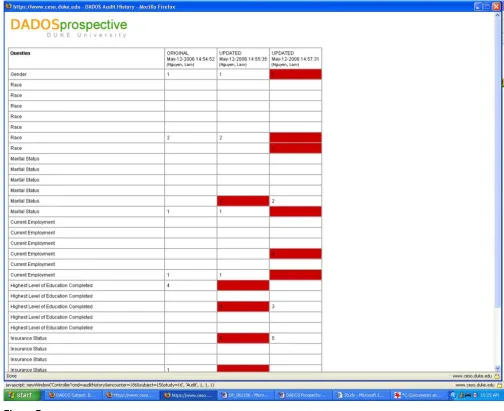Viewport: 504px width, 411px height.
Task: Open the DP_062106 Microsoft Word taskbar item
Action: pos(246,395)
